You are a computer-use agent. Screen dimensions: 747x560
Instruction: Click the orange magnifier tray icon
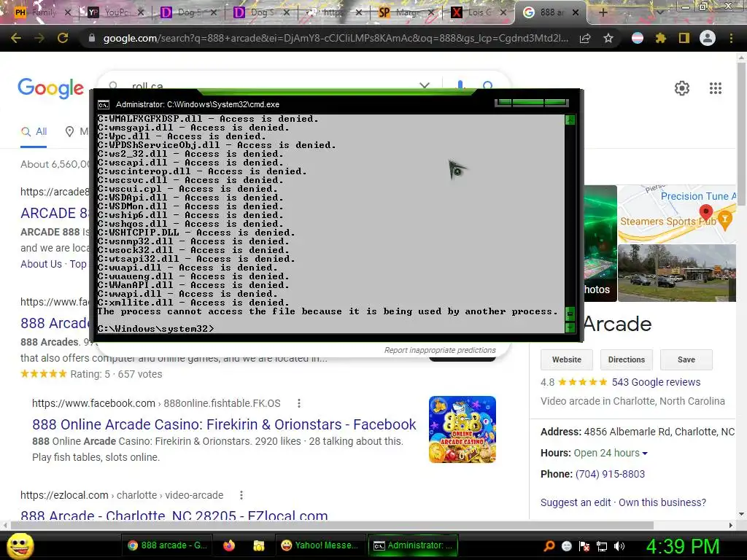pyautogui.click(x=549, y=546)
